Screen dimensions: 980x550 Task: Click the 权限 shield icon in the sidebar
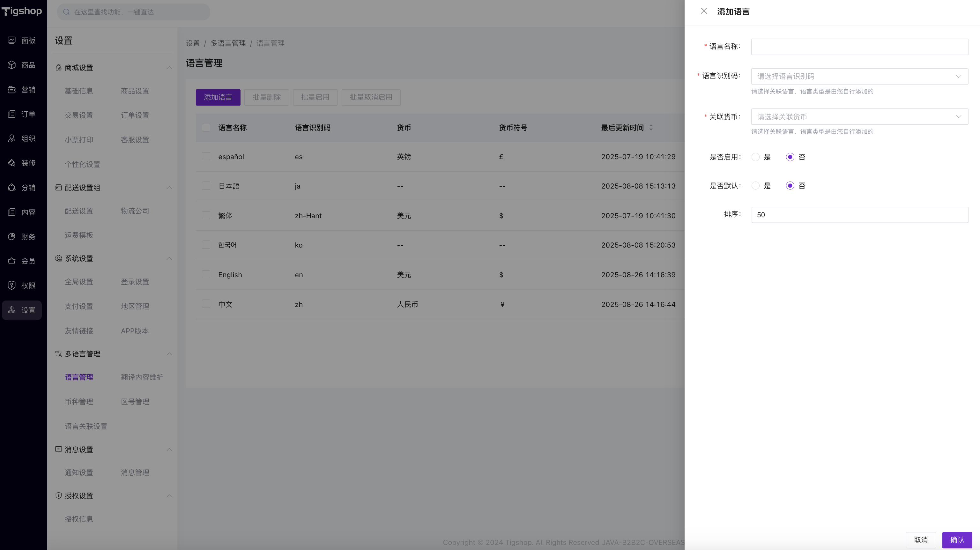12,285
